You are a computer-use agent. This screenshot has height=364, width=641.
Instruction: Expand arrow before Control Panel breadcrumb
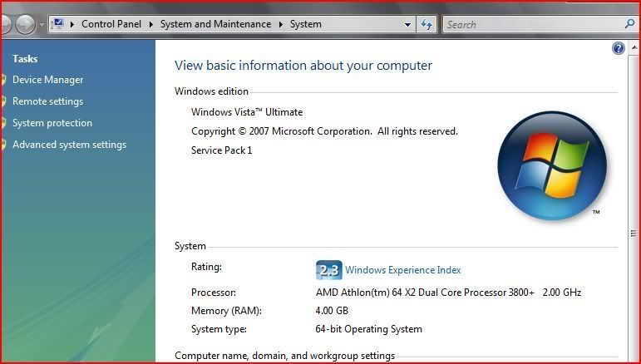pos(72,24)
